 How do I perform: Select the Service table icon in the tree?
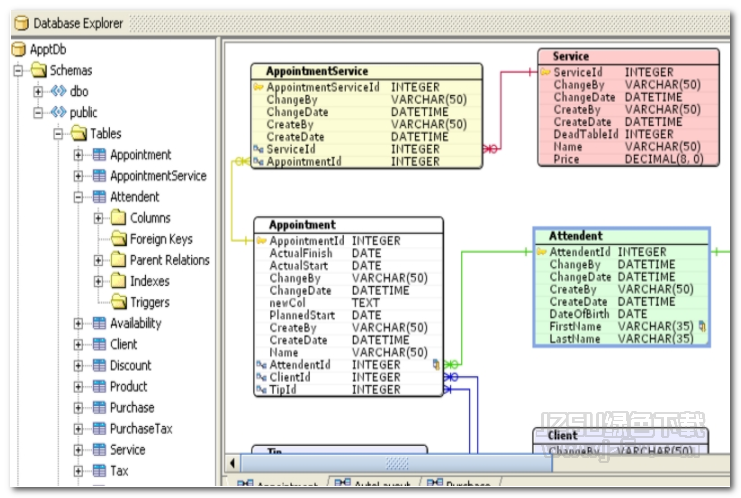(x=99, y=449)
